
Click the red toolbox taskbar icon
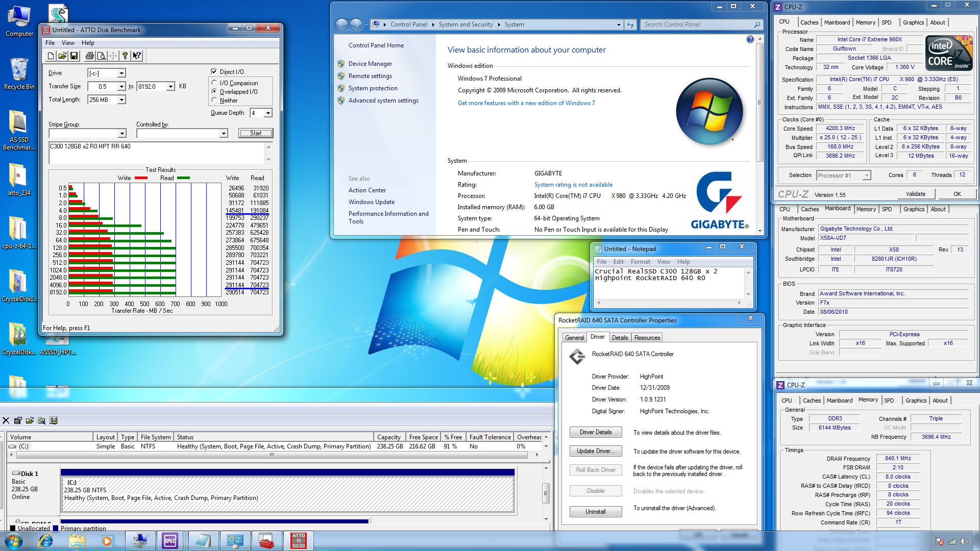click(266, 541)
